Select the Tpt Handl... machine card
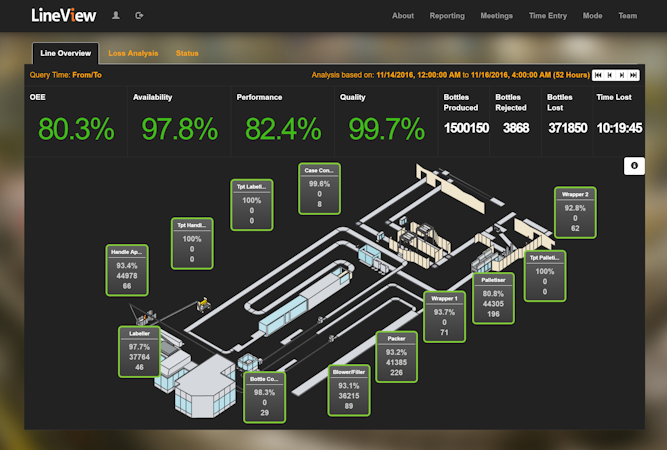 point(192,243)
